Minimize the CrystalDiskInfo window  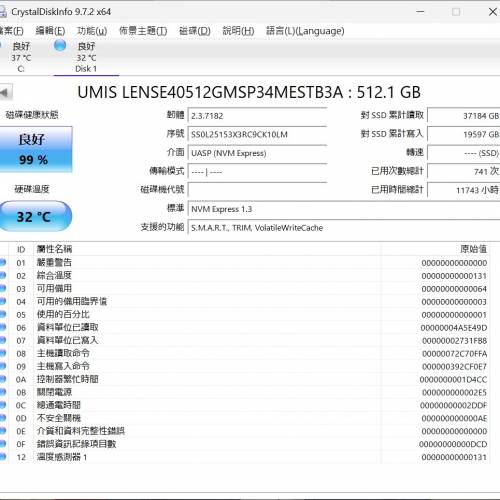[420, 12]
